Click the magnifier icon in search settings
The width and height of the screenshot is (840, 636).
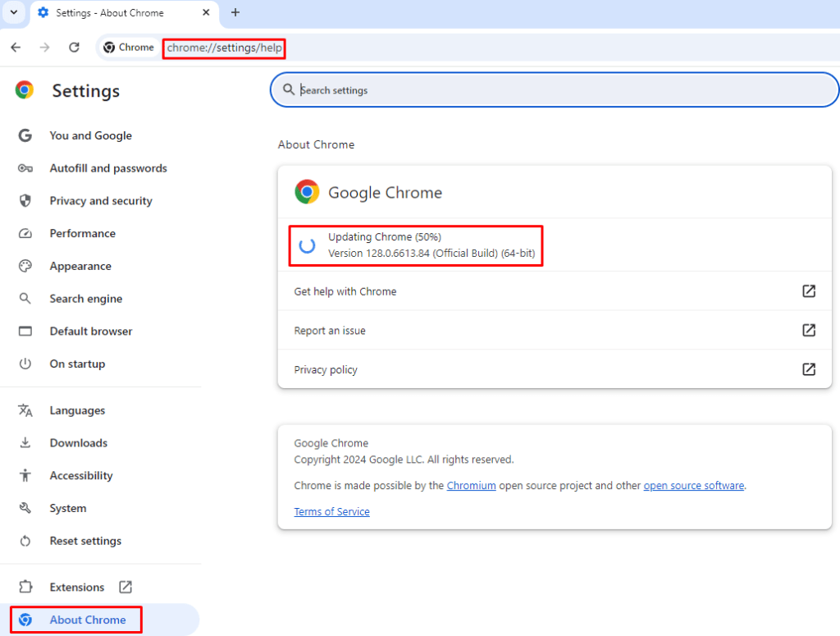point(288,89)
